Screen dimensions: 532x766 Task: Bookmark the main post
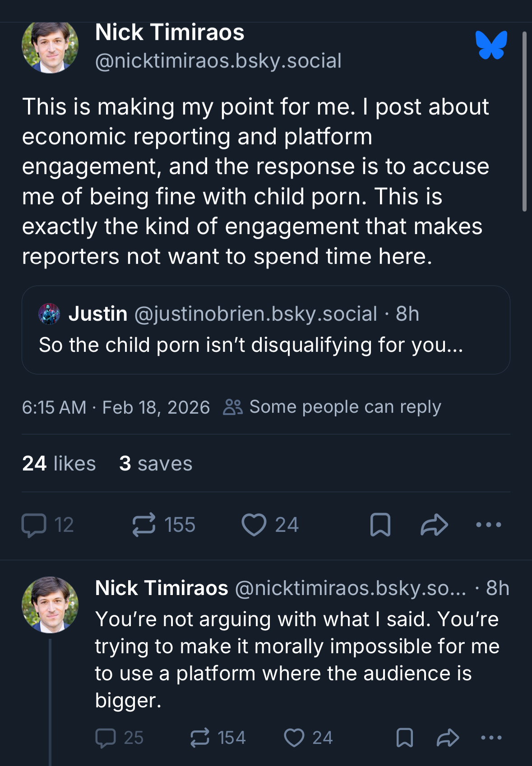[x=380, y=525]
